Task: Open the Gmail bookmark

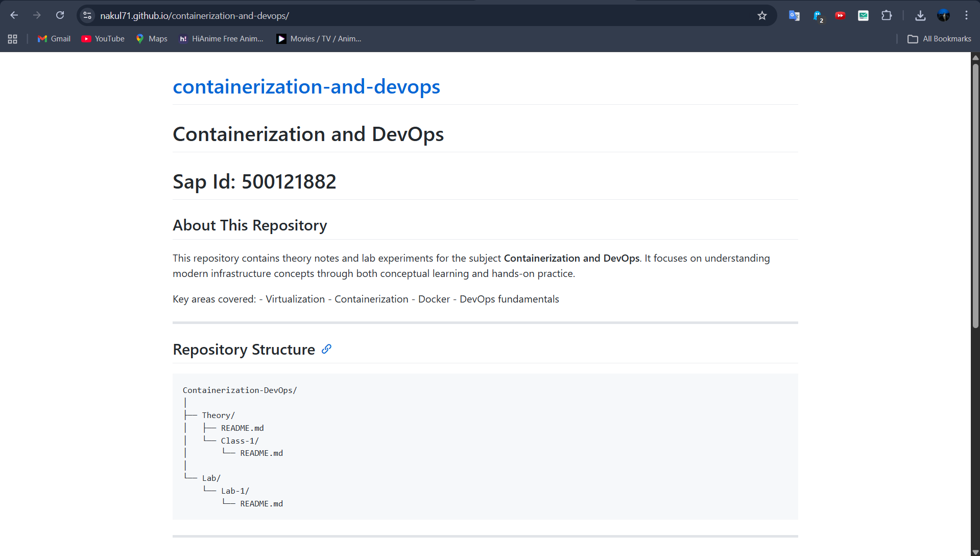Action: click(54, 39)
